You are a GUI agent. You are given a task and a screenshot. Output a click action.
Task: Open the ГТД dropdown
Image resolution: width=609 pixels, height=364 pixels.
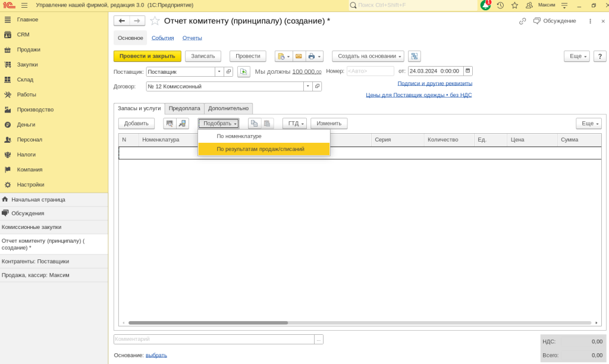pyautogui.click(x=295, y=124)
